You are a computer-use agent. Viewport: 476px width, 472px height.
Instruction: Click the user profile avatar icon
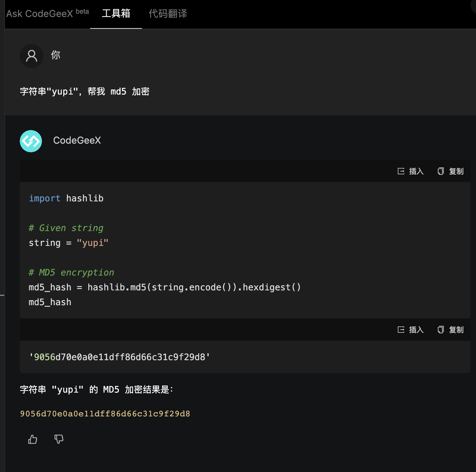(31, 56)
